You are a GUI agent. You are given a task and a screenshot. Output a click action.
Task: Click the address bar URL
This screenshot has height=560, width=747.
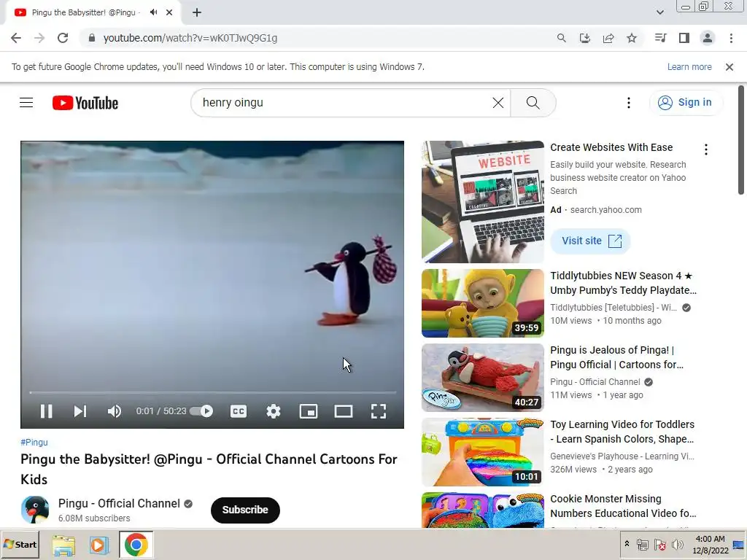coord(190,38)
